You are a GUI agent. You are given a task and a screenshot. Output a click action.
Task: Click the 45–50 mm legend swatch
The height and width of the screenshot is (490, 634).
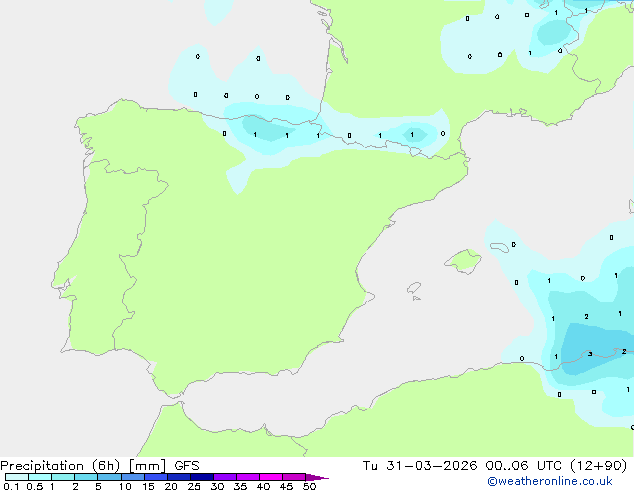pos(294,477)
